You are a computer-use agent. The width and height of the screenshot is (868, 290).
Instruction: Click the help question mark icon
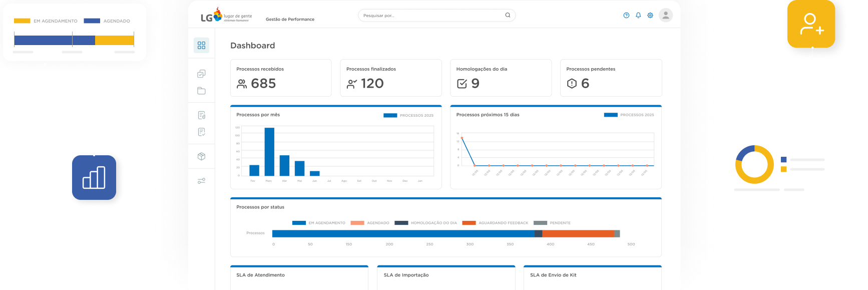626,16
